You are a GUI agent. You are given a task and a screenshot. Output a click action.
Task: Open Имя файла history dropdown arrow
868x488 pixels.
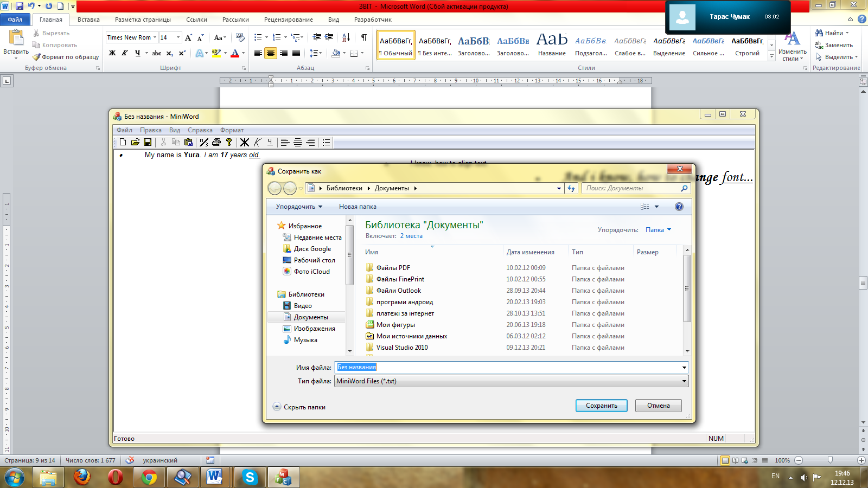point(684,368)
